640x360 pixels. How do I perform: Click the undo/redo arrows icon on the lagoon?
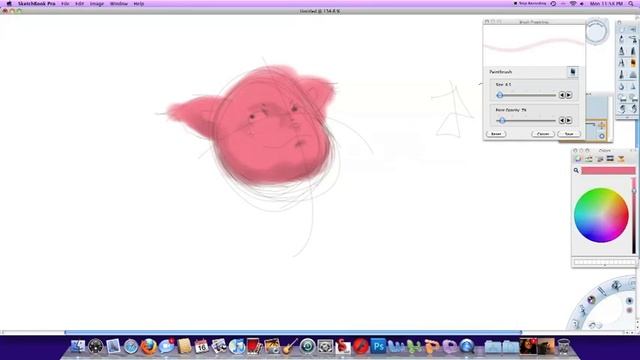595,325
